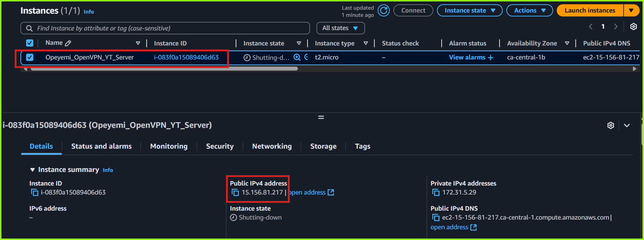Click the View alarms link
Image resolution: width=644 pixels, height=240 pixels.
pyautogui.click(x=467, y=57)
